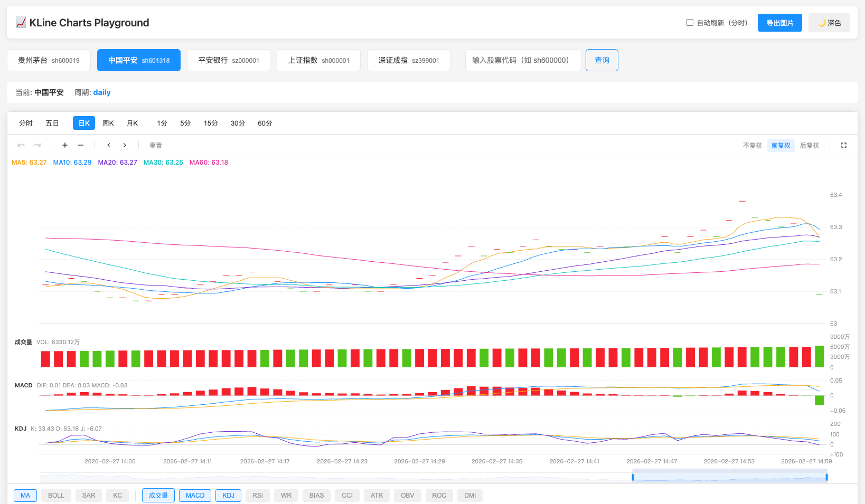Enable the 自动刷新 checkbox

point(690,23)
